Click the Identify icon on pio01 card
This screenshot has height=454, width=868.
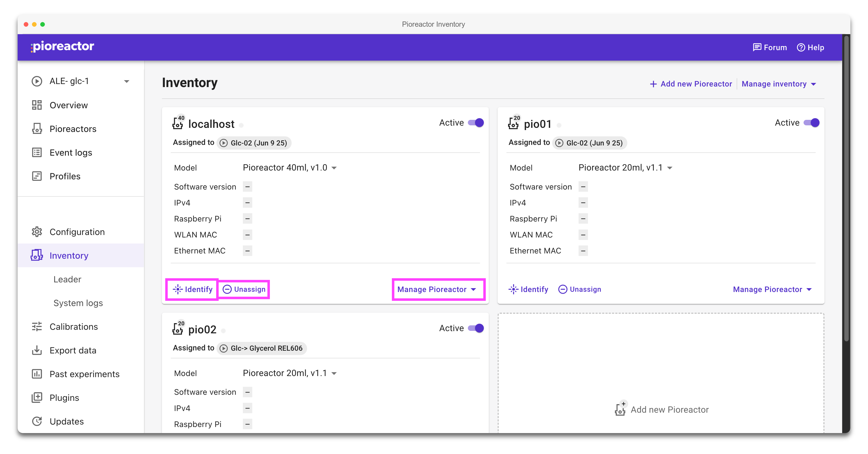(x=513, y=289)
